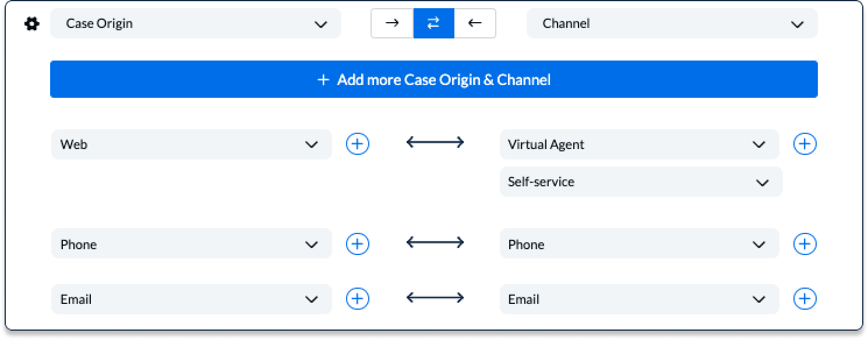Click the plus icon beside Email channel
This screenshot has width=868, height=340.
click(805, 299)
